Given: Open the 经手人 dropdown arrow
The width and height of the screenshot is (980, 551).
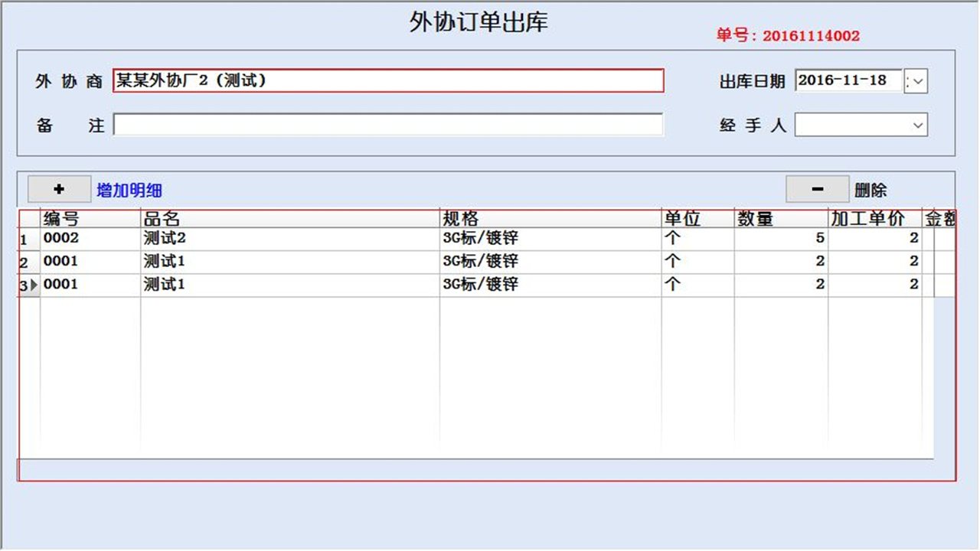Looking at the screenshot, I should click(x=916, y=124).
